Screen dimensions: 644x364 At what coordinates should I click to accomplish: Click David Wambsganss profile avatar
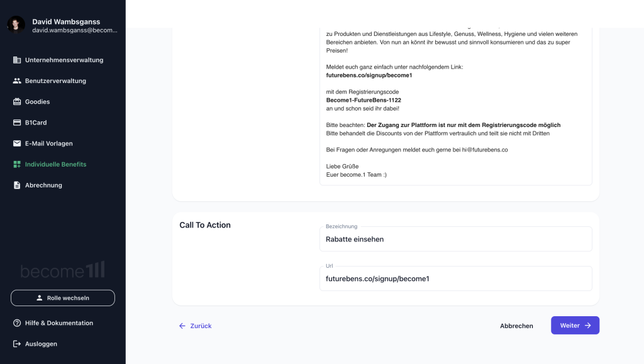click(x=16, y=25)
